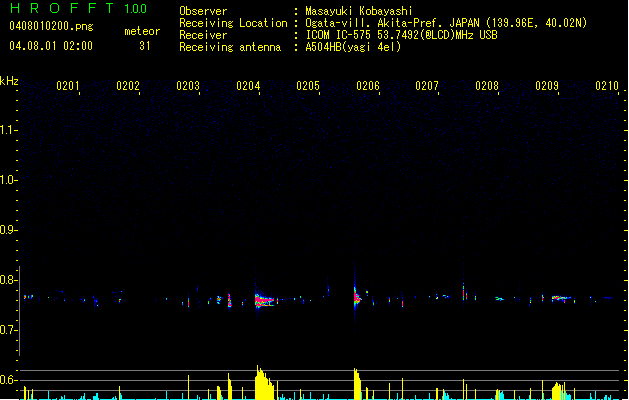629x400 pixels.
Task: Click the 1.0 kHz frequency label
Action: tap(8, 180)
